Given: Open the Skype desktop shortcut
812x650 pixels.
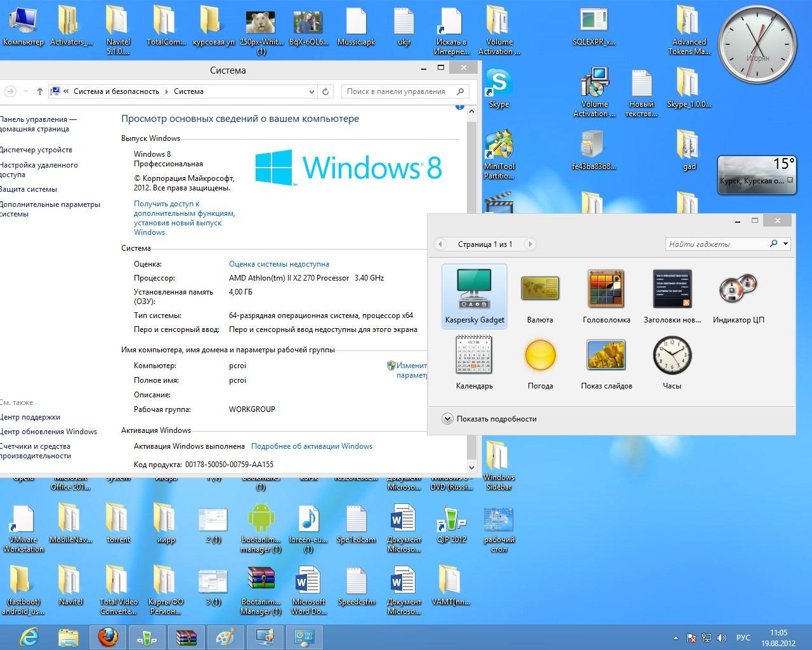Looking at the screenshot, I should [x=499, y=88].
